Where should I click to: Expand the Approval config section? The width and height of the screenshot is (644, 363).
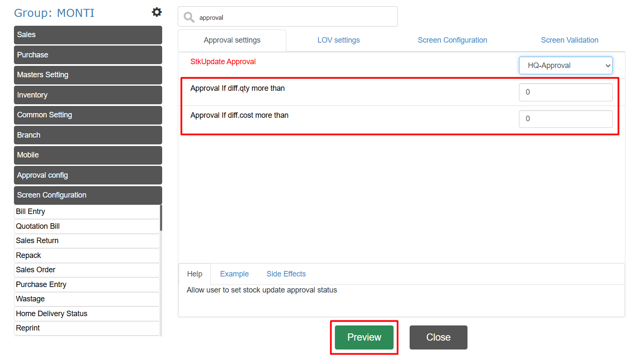[88, 175]
